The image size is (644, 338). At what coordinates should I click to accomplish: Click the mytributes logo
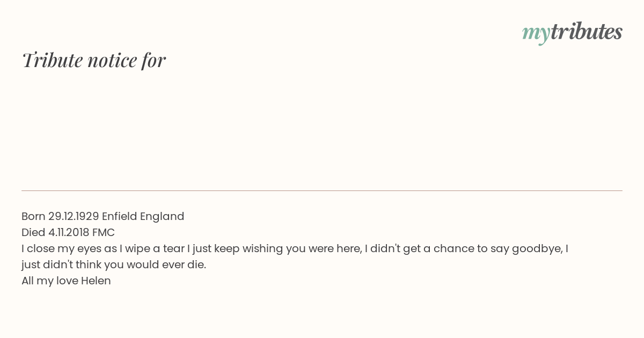click(572, 32)
